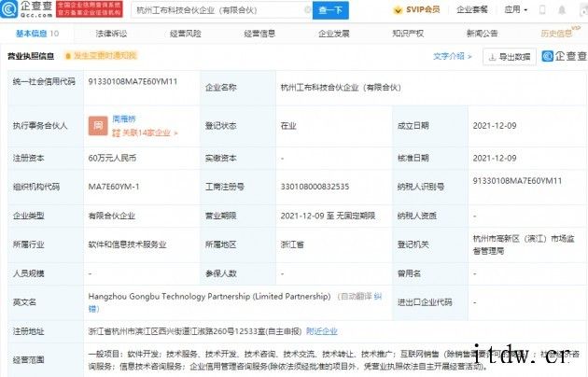
Task: Switch to the 新闻公告 tab
Action: pyautogui.click(x=482, y=34)
